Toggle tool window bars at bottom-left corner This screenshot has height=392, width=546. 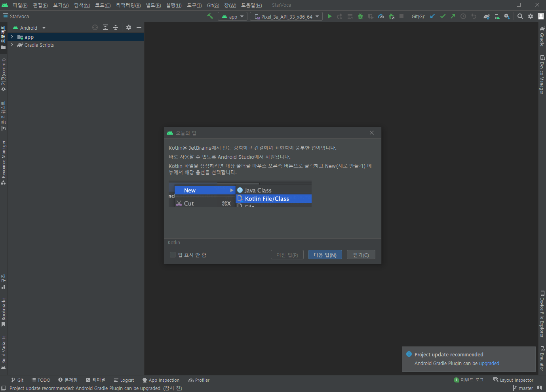(x=4, y=388)
